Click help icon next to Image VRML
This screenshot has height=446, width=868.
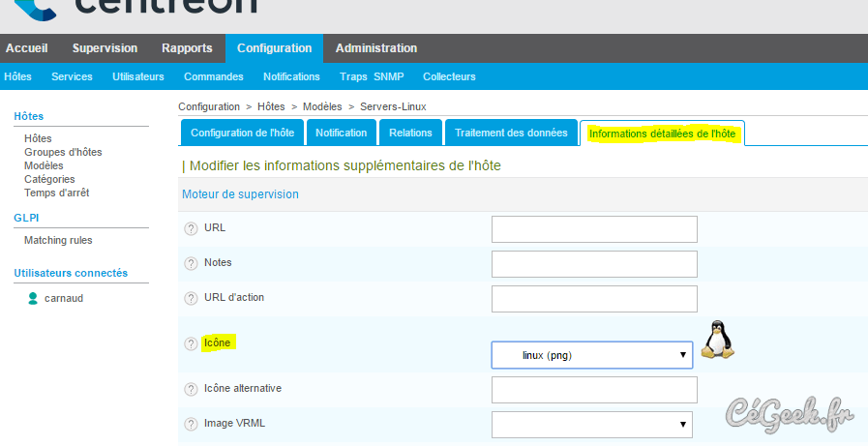pos(191,424)
